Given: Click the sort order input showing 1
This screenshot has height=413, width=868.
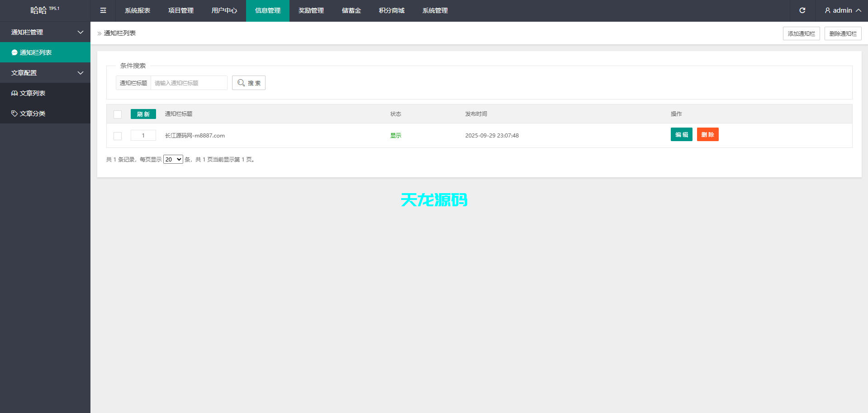Looking at the screenshot, I should (x=143, y=135).
